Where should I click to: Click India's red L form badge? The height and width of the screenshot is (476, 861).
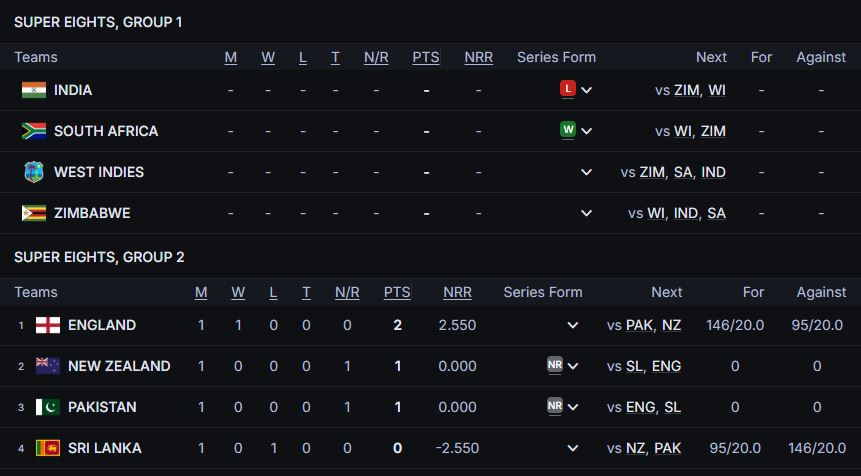tap(568, 89)
